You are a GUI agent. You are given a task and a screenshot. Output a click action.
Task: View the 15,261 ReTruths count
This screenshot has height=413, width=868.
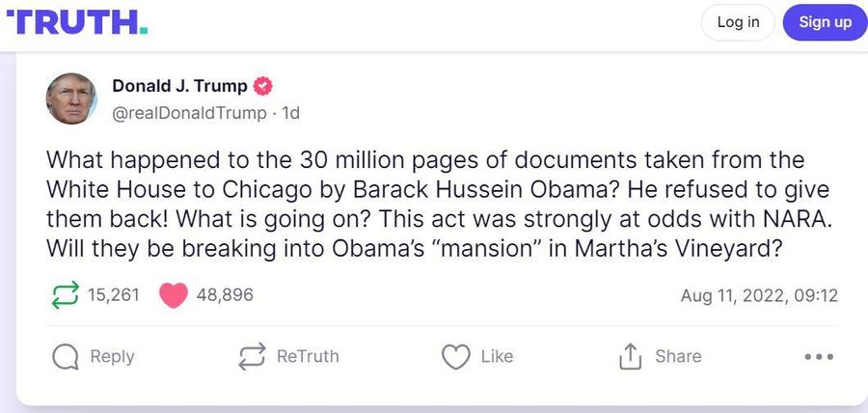click(x=114, y=294)
